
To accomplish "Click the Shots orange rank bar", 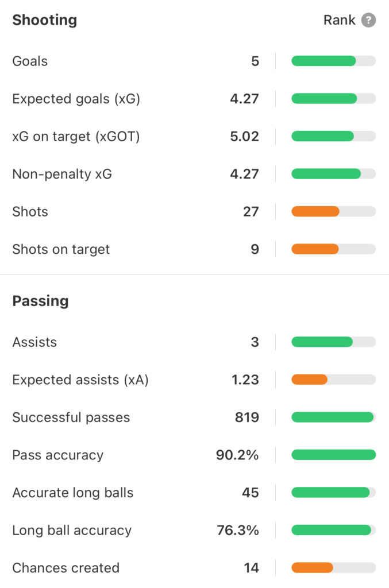I will [x=315, y=211].
